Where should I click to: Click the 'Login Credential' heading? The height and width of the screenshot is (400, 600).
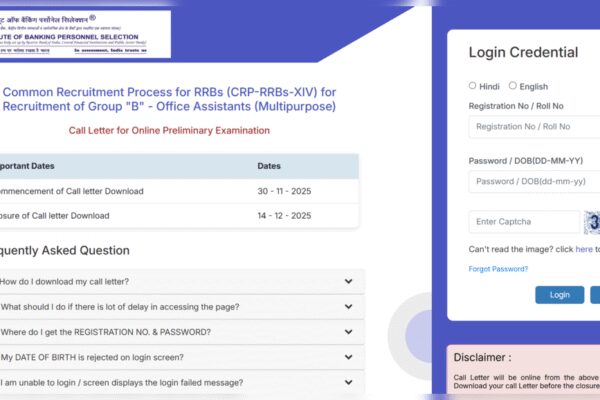(x=523, y=52)
